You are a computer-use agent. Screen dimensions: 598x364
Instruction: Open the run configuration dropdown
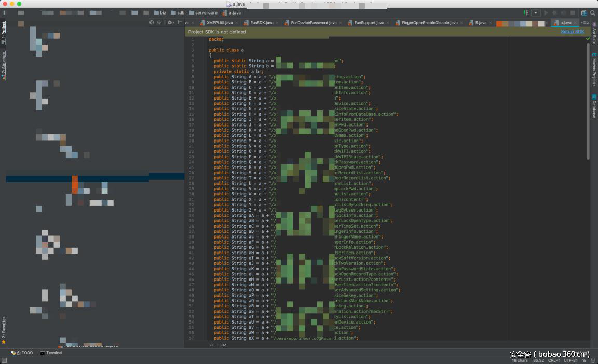pyautogui.click(x=536, y=12)
